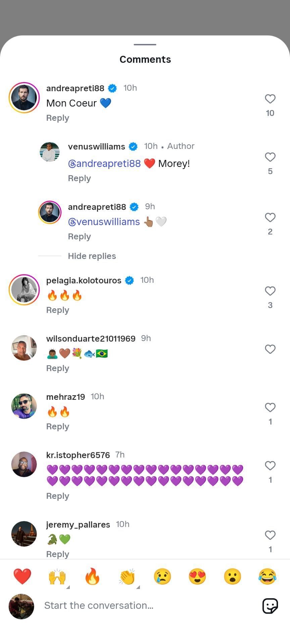290x644 pixels.
Task: Expand raised hands emoji skin tone options
Action: pyautogui.click(x=67, y=587)
